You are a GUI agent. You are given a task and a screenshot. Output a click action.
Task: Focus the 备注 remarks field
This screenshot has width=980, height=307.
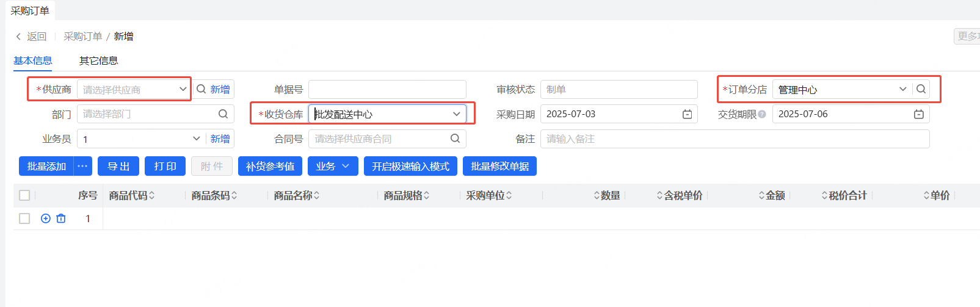(735, 139)
